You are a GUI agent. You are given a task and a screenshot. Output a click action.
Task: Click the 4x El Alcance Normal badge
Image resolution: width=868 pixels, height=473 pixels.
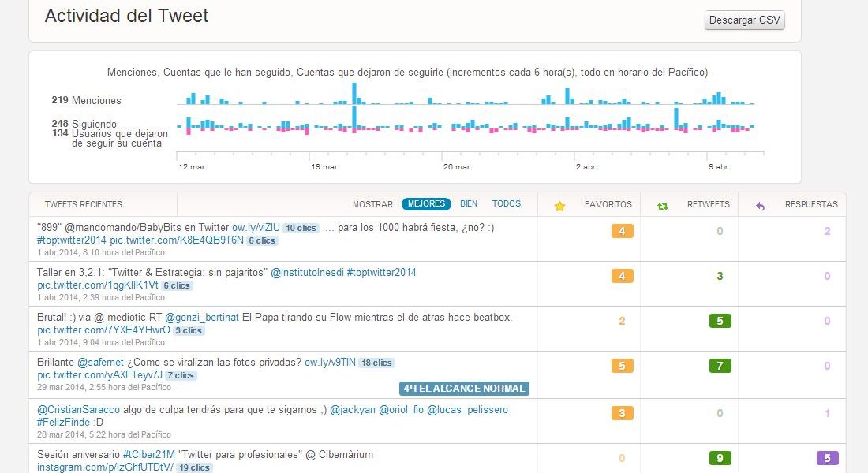click(464, 389)
